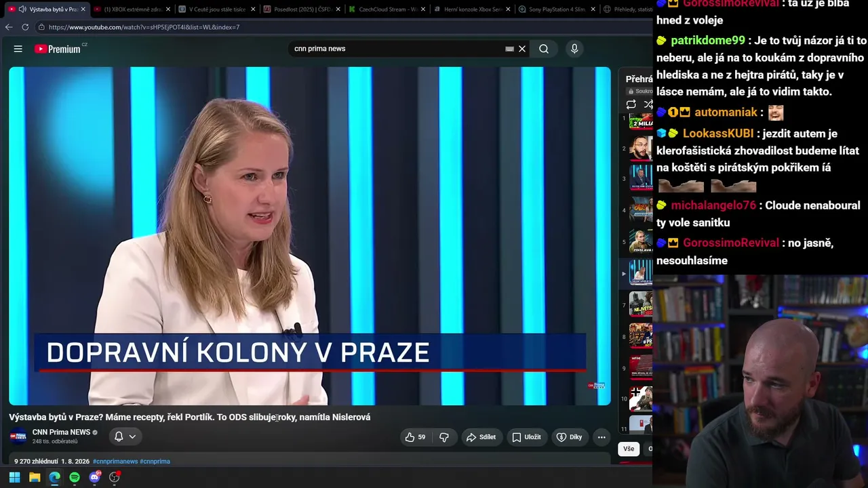Open the Windows Start menu
The image size is (868, 488).
pyautogui.click(x=14, y=477)
